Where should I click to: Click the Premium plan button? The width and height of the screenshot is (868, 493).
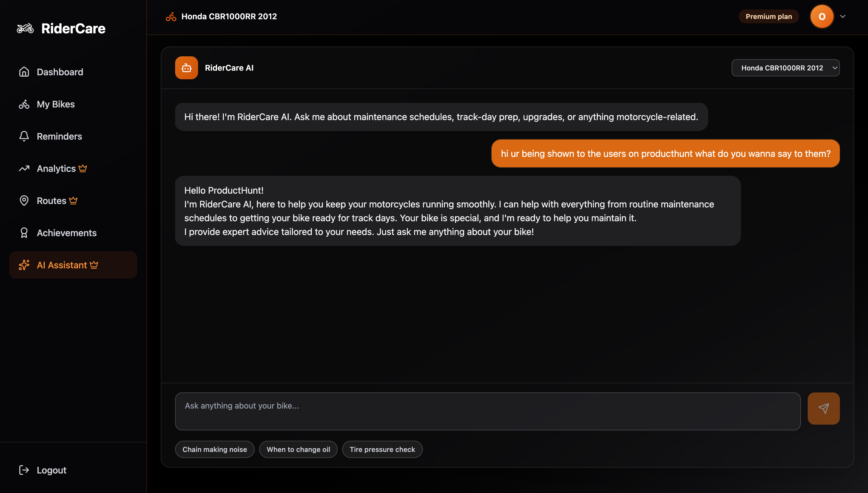pyautogui.click(x=769, y=16)
